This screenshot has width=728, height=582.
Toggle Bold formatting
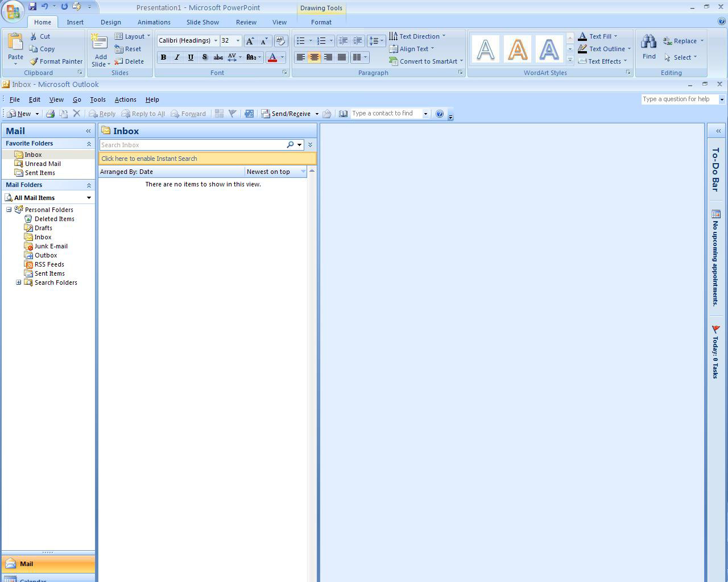[163, 57]
